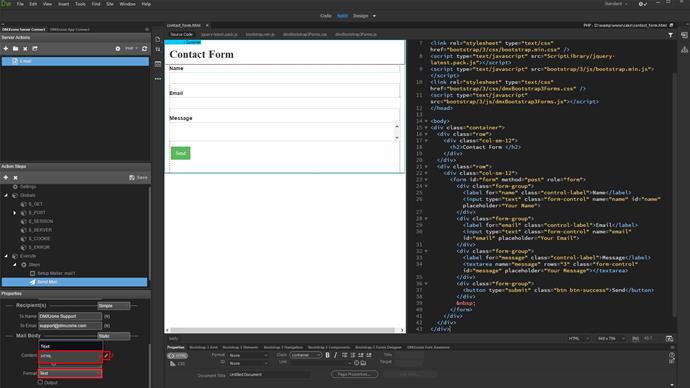Add a new action step

tap(6, 177)
